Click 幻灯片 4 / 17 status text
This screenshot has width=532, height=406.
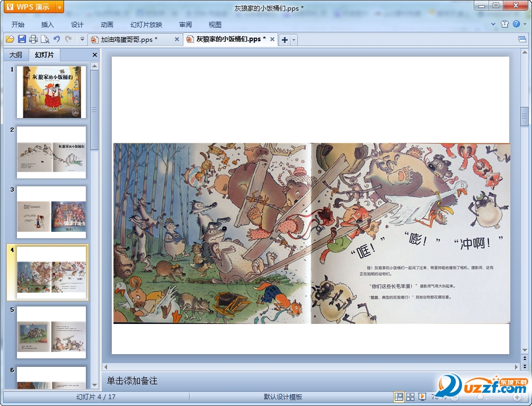pos(96,396)
